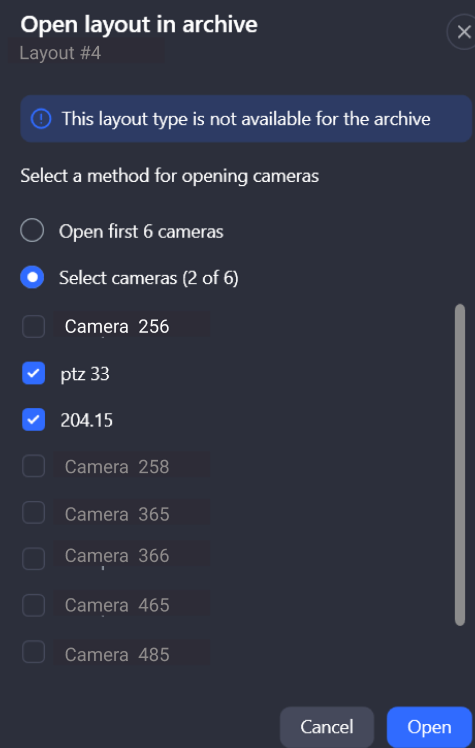The height and width of the screenshot is (748, 475).
Task: Select the Camera 465 checkbox
Action: point(33,605)
